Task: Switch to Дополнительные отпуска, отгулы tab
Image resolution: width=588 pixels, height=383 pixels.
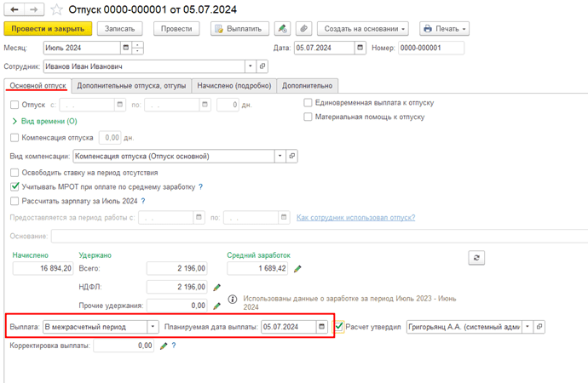Action: (x=131, y=86)
